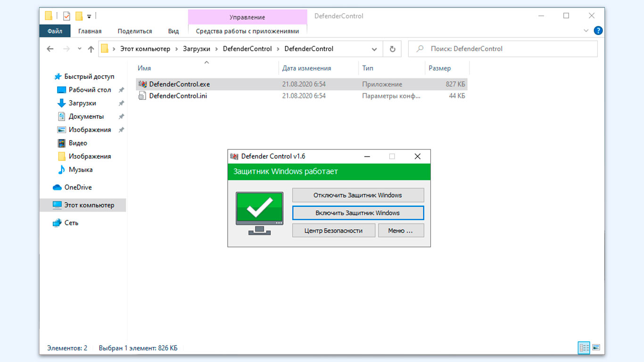Click the Defender Control title bar icon
The height and width of the screenshot is (362, 644).
click(x=234, y=156)
